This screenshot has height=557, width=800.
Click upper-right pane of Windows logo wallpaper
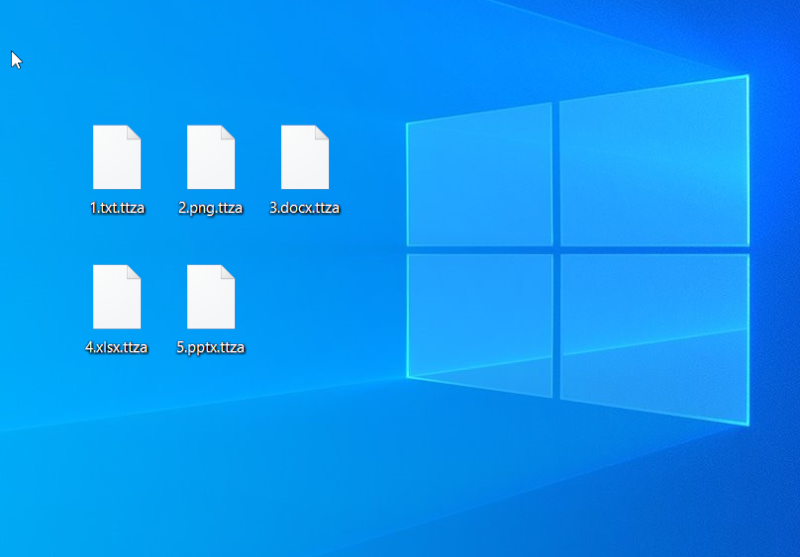(x=652, y=165)
